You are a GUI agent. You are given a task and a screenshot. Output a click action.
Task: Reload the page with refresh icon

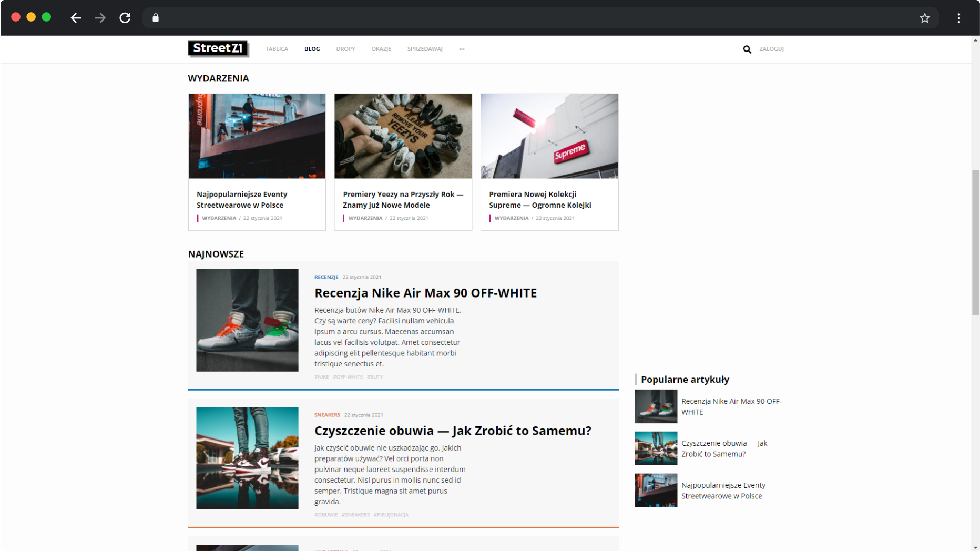click(125, 18)
